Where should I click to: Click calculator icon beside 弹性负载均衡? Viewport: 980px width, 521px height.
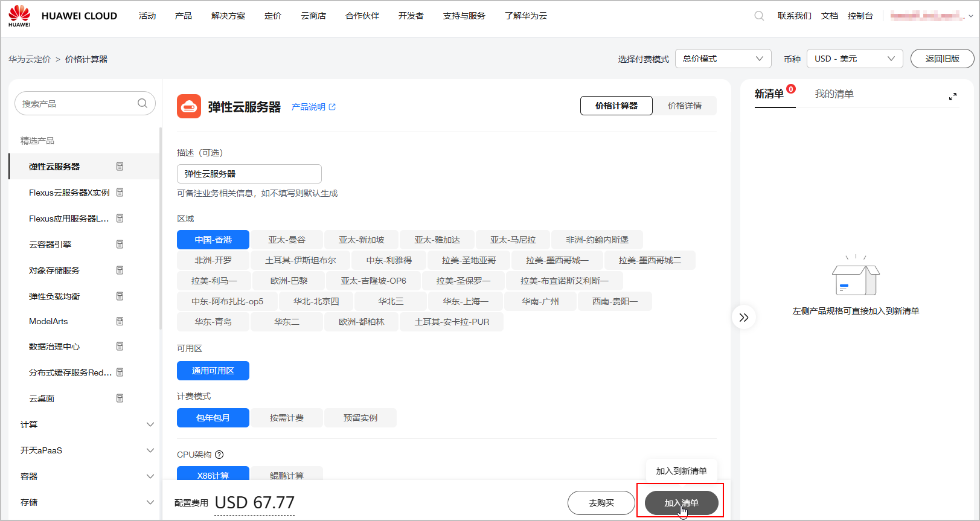tap(120, 296)
